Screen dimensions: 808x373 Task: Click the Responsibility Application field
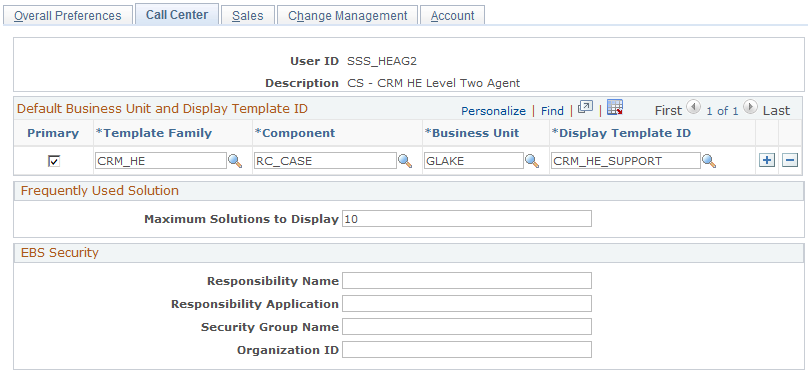[467, 304]
